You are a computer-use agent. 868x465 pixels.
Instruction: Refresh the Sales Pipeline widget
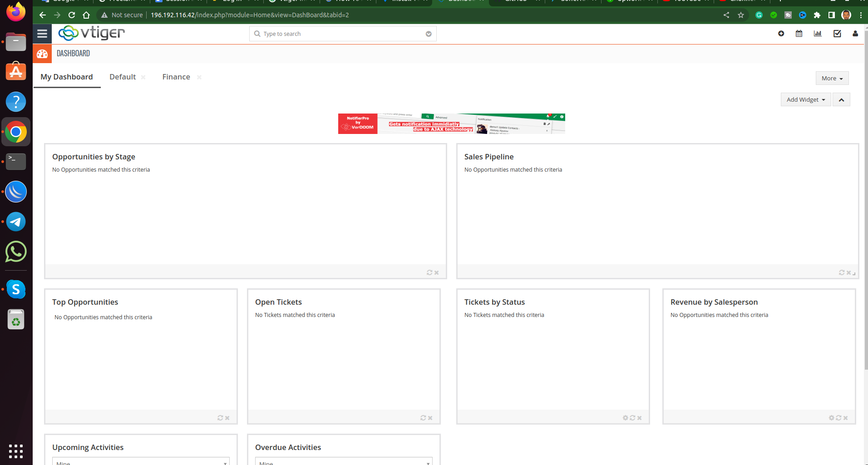(x=842, y=272)
